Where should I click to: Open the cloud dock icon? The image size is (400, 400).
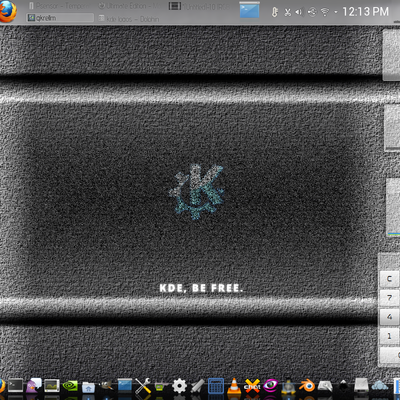pos(380,386)
